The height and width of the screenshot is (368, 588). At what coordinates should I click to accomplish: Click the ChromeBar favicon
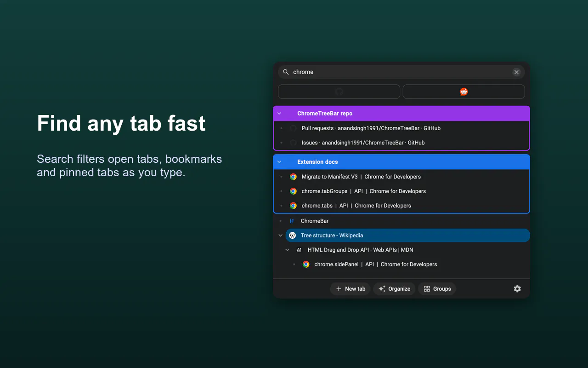tap(292, 221)
